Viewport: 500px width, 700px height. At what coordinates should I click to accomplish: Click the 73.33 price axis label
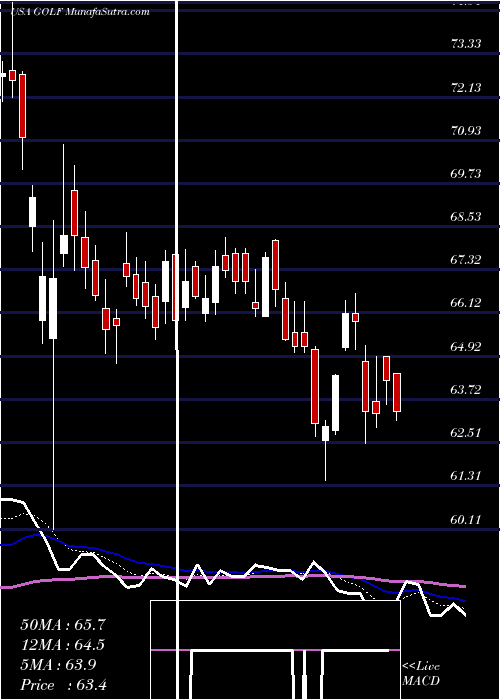(466, 44)
